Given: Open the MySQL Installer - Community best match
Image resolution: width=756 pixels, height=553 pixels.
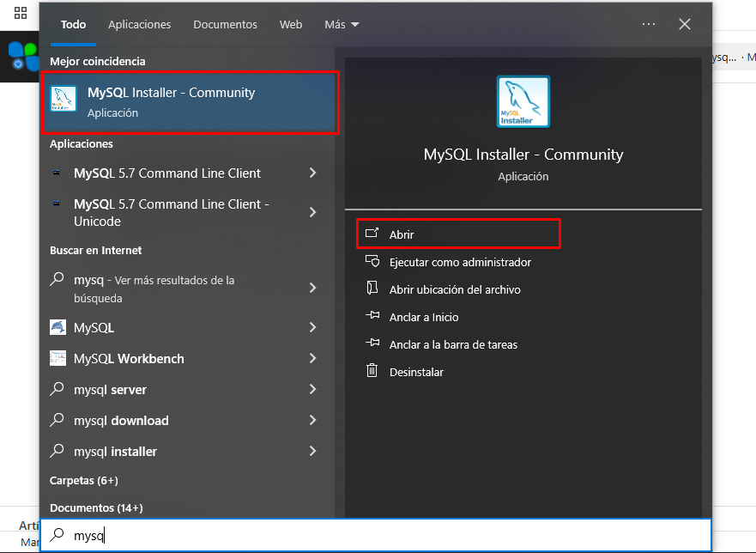Looking at the screenshot, I should 191,102.
